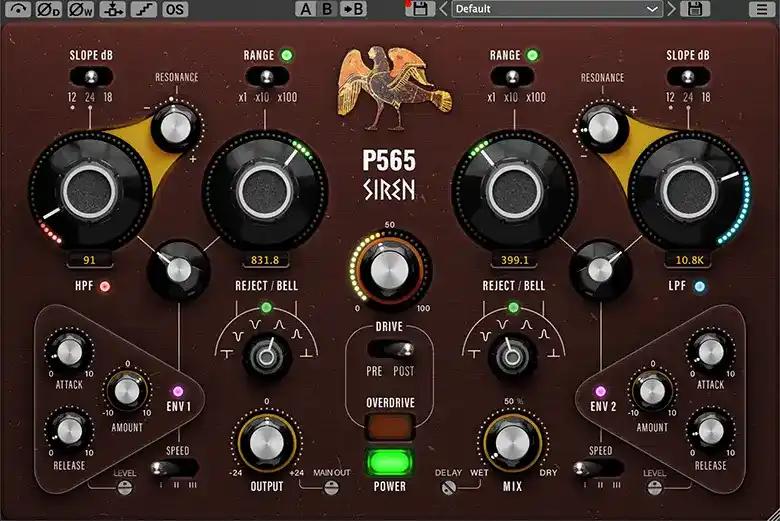Viewport: 780px width, 521px height.
Task: Click the right REJECT / BELL shape selector knob
Action: tap(512, 357)
